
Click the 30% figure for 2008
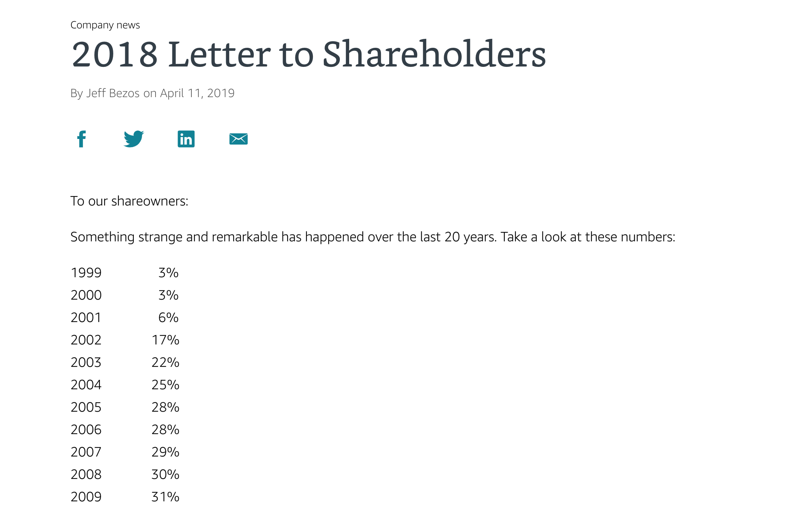tap(166, 474)
